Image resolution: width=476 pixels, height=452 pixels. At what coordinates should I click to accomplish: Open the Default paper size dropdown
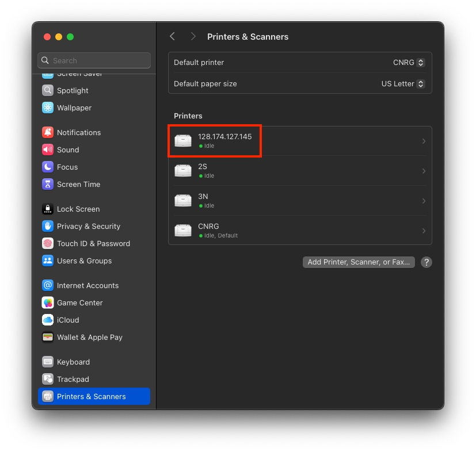[403, 83]
